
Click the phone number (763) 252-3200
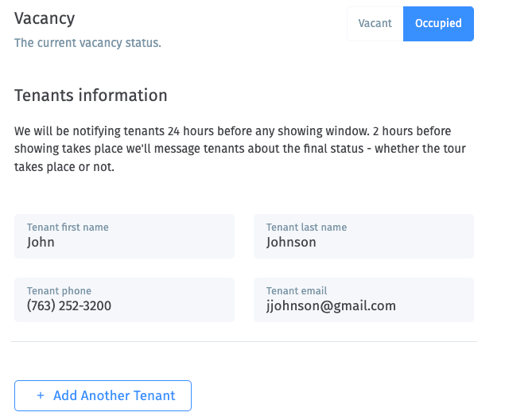(69, 306)
